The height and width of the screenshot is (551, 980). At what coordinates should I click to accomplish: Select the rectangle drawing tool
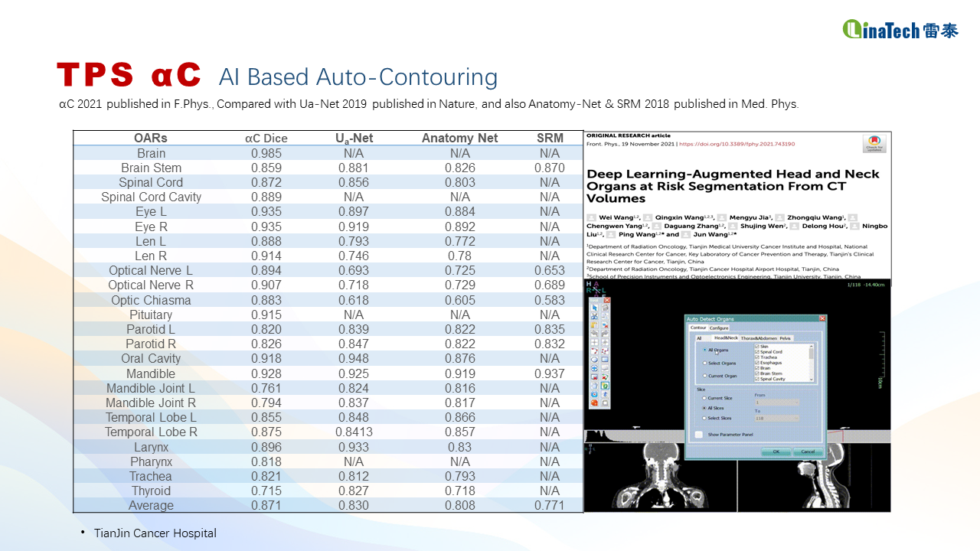coord(605,359)
